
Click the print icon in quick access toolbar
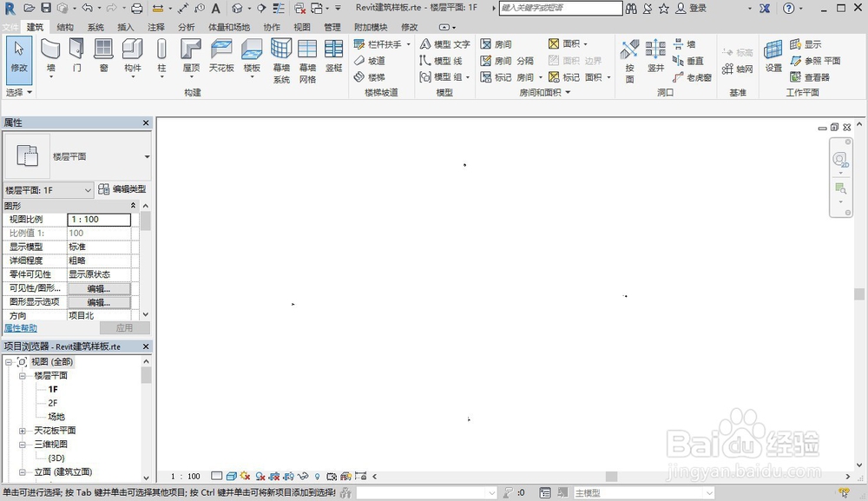[137, 8]
